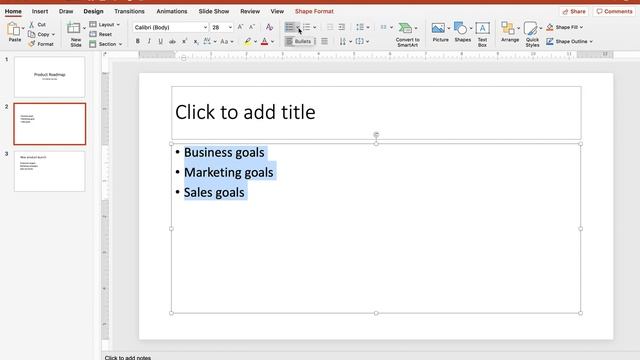Click the Share button
Viewport: 640px width, 360px height.
click(574, 11)
